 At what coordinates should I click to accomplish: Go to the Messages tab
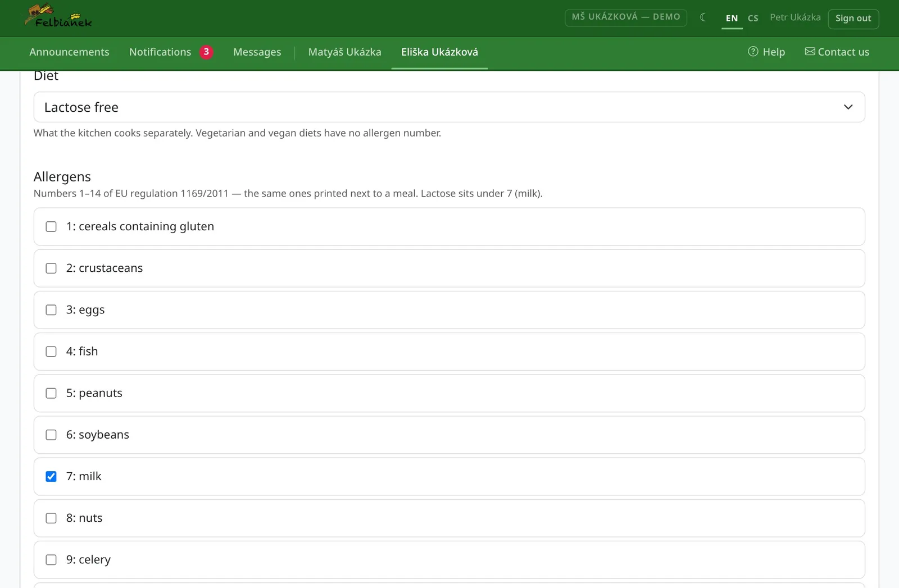tap(257, 52)
